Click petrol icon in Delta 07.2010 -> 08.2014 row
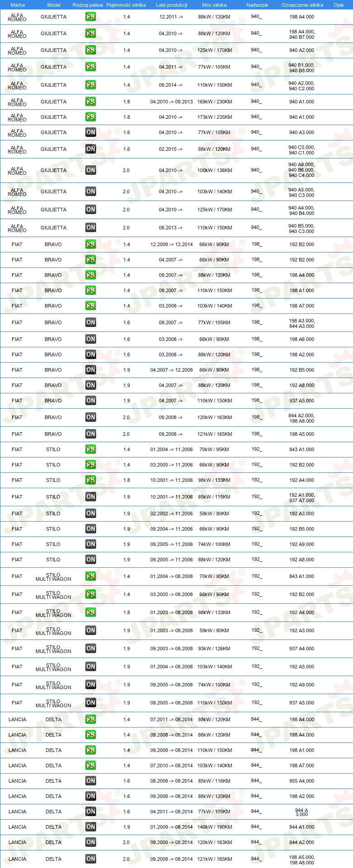Image resolution: width=353 pixels, height=868 pixels. click(91, 765)
